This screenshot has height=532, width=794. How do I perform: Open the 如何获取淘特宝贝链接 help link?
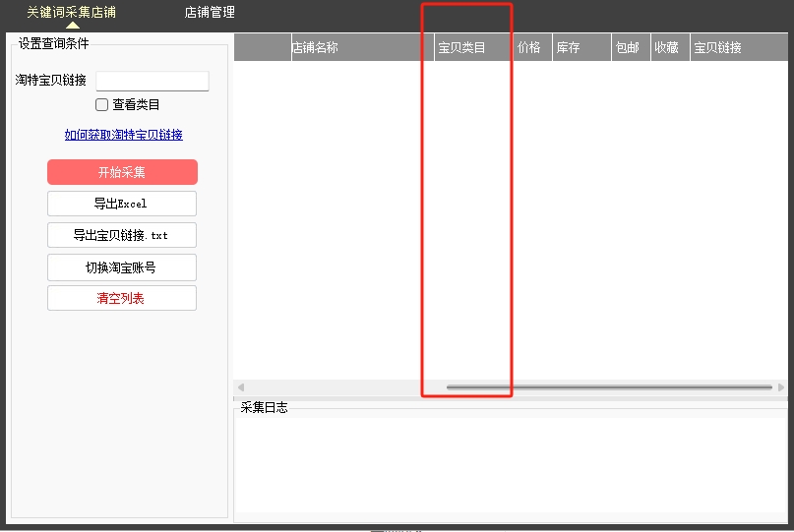pos(124,135)
